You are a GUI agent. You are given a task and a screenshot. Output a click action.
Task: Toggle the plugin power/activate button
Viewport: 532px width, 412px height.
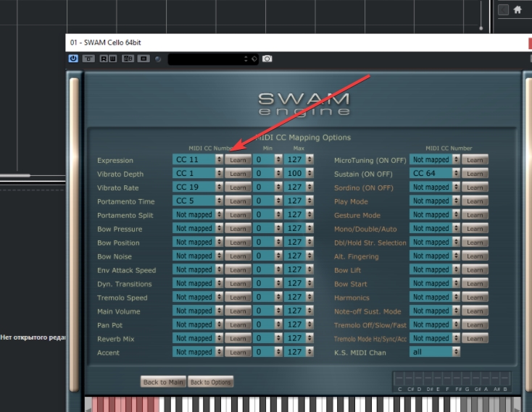click(73, 59)
